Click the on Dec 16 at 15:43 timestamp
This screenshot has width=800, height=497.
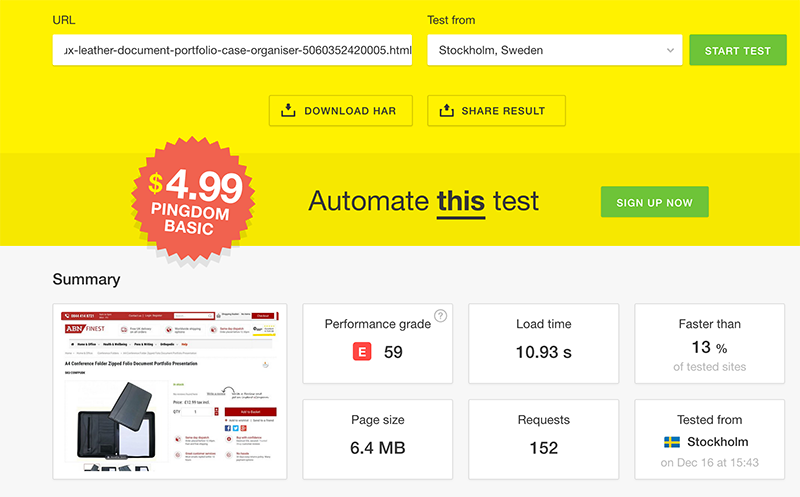click(709, 463)
